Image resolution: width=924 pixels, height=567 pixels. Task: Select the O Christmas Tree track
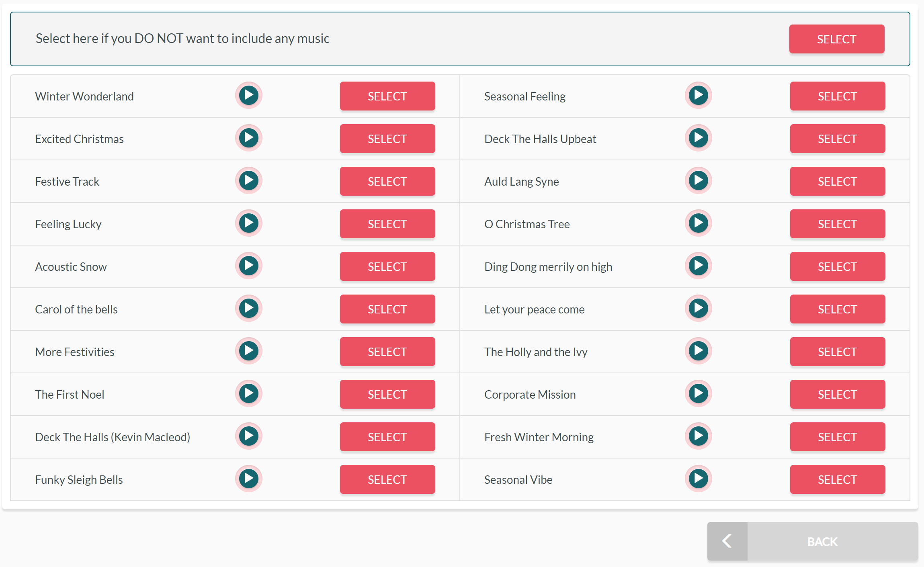(838, 224)
